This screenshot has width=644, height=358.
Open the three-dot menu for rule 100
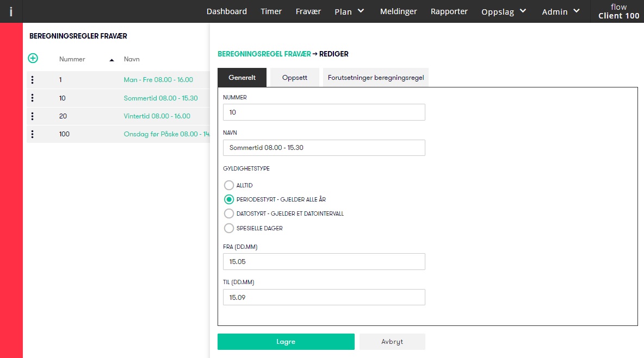[33, 134]
